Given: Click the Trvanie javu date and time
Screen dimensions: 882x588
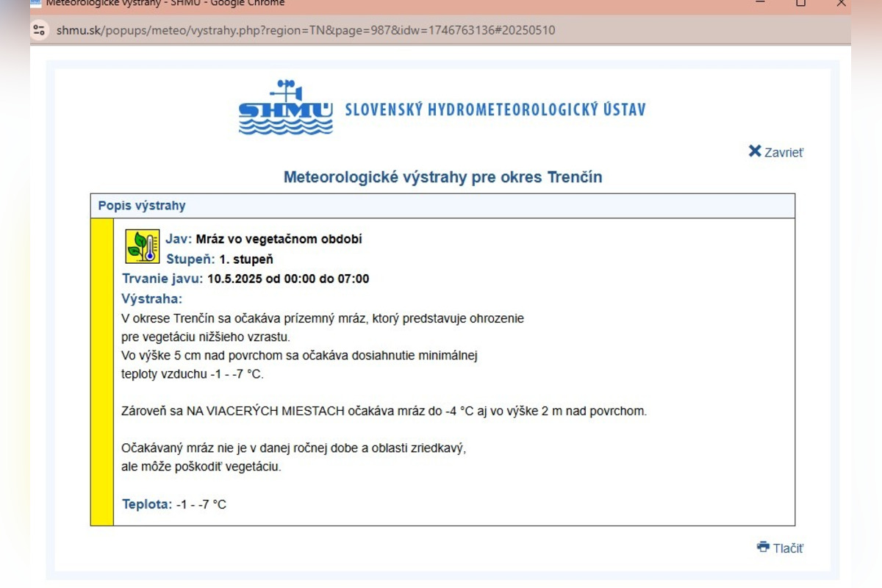Looking at the screenshot, I should click(x=288, y=279).
